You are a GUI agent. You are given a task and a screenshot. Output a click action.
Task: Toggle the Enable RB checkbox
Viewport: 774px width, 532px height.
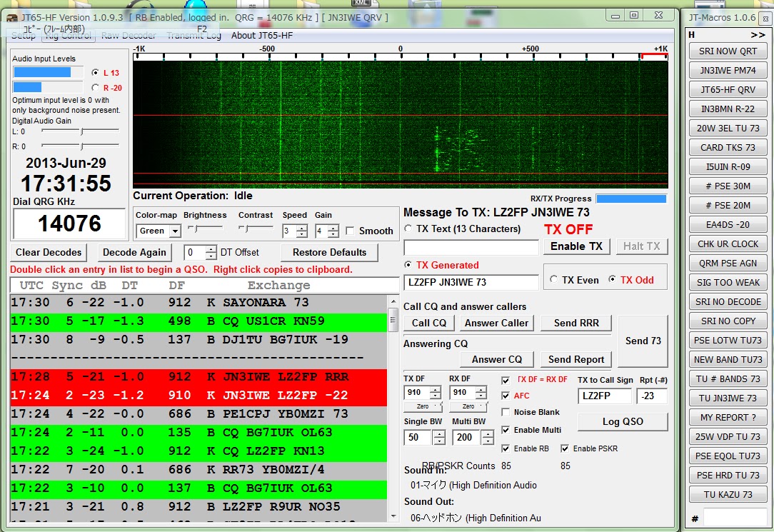click(506, 448)
